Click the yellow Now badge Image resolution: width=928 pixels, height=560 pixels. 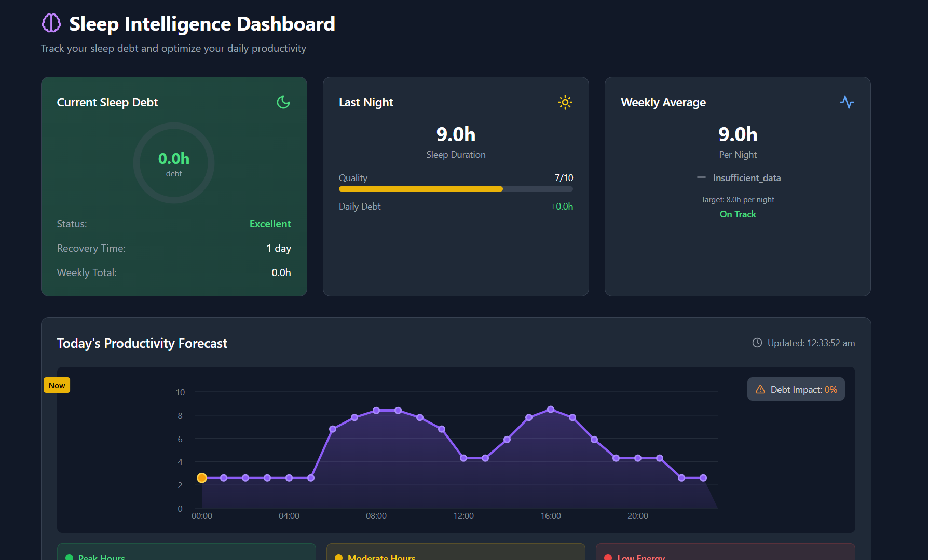(57, 385)
